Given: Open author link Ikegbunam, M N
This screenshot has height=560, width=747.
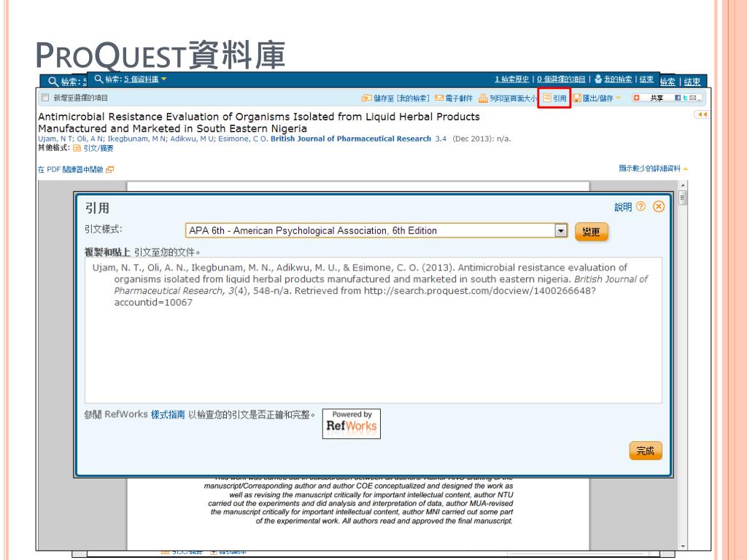Looking at the screenshot, I should click(x=136, y=139).
